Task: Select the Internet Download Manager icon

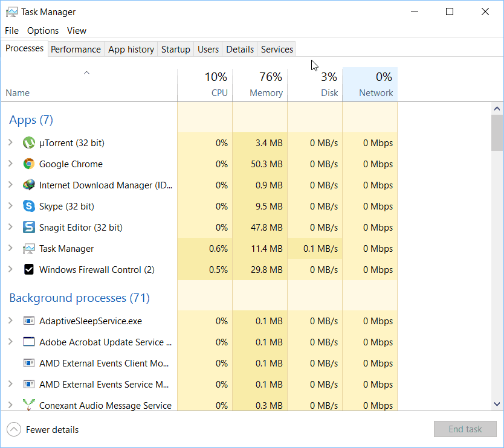Action: tap(29, 185)
